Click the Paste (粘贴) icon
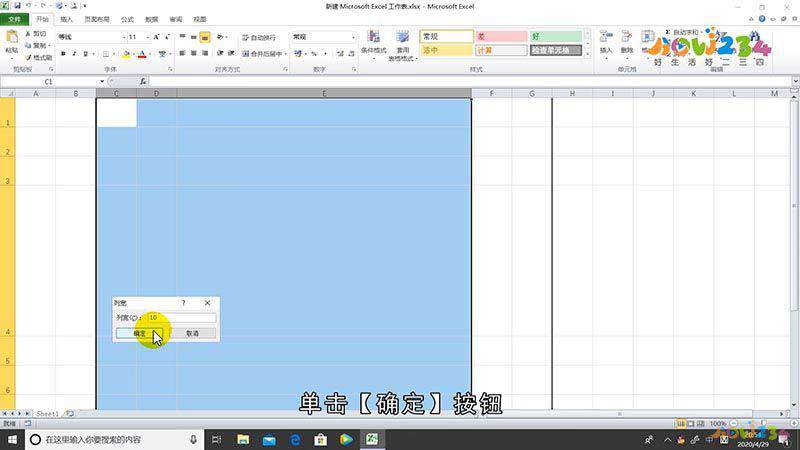 [x=11, y=37]
